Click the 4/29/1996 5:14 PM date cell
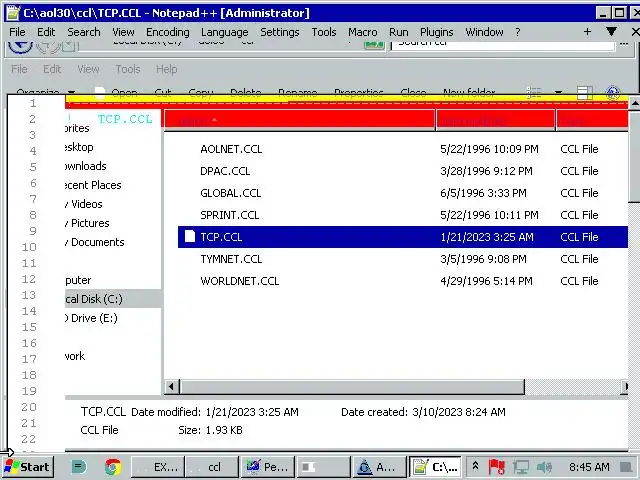Viewport: 640px width, 480px height. click(x=486, y=282)
